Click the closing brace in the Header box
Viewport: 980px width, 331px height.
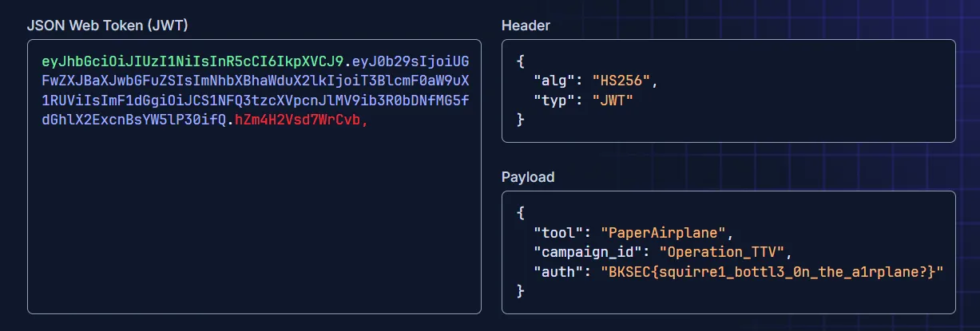click(x=521, y=120)
